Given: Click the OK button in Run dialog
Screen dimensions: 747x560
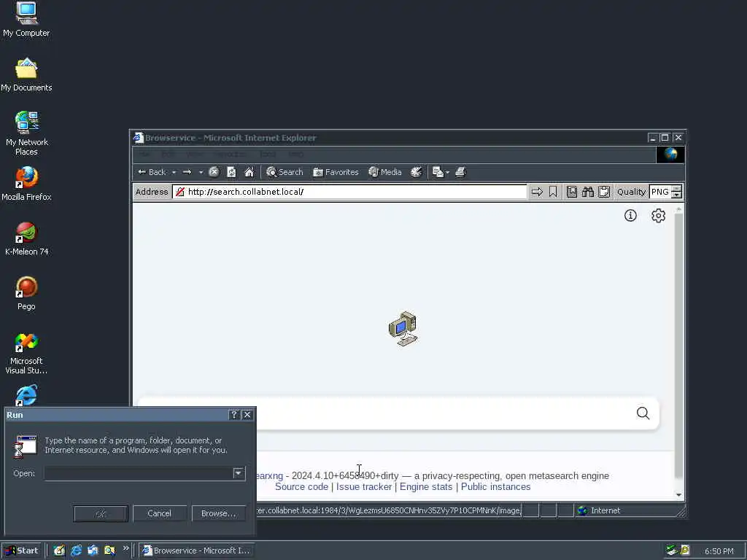Looking at the screenshot, I should point(101,514).
